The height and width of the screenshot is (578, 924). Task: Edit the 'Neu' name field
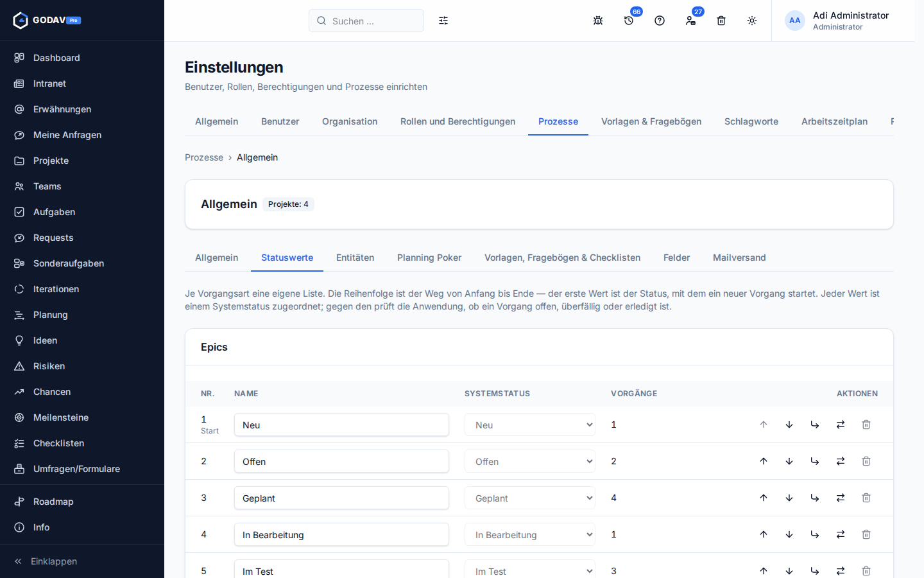click(x=341, y=425)
